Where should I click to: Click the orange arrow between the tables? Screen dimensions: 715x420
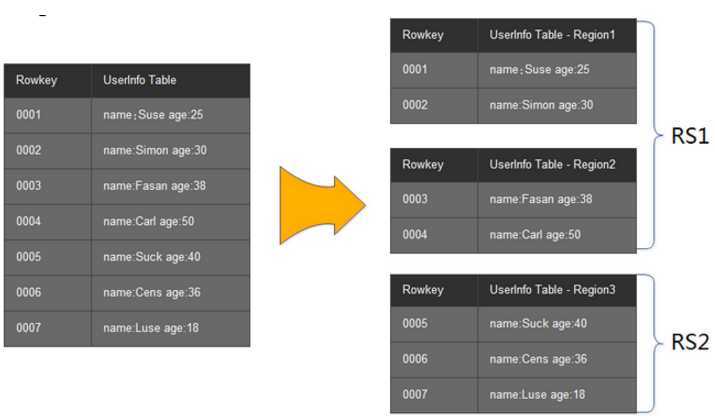click(322, 206)
